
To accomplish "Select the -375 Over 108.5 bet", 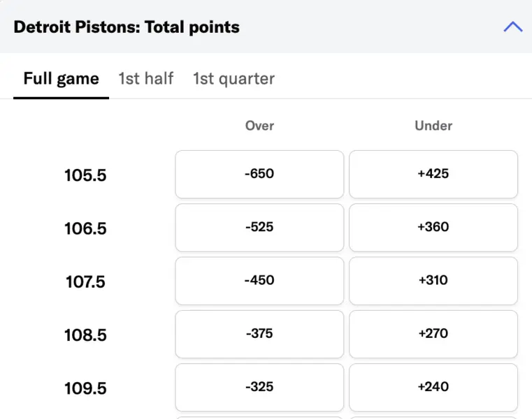I will pyautogui.click(x=259, y=334).
